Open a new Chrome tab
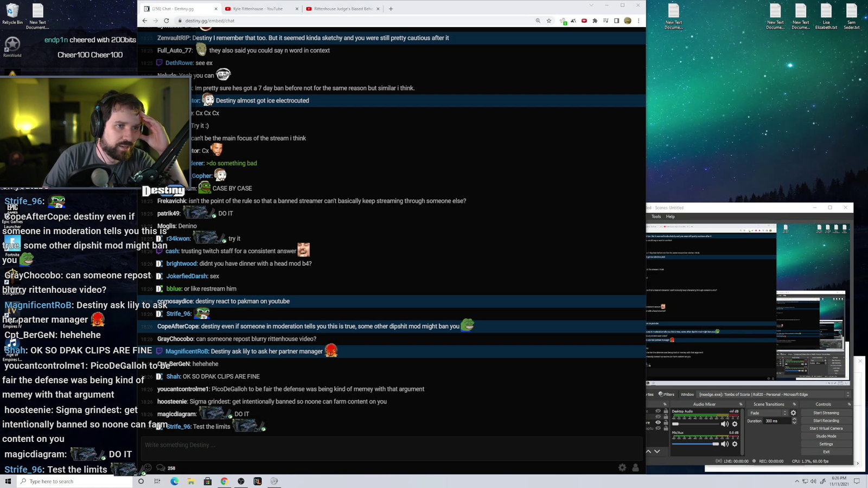The image size is (868, 488). [391, 9]
